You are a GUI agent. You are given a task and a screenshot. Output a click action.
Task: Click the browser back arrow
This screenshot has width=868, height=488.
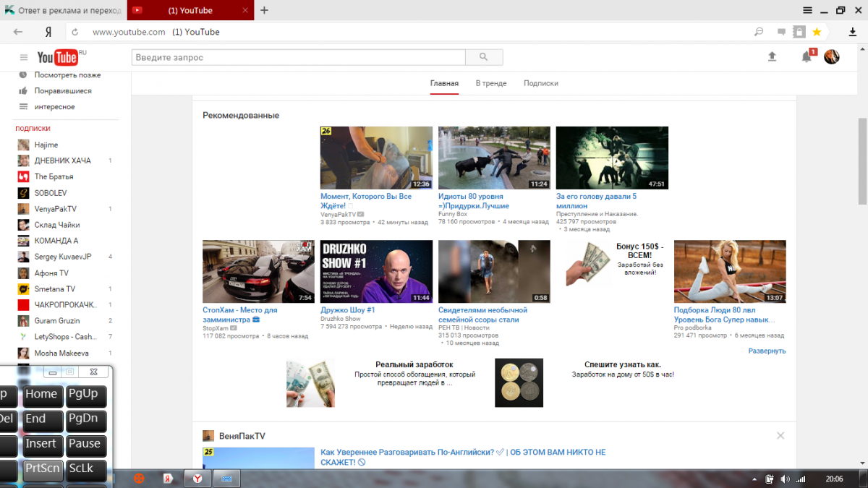pos(18,32)
